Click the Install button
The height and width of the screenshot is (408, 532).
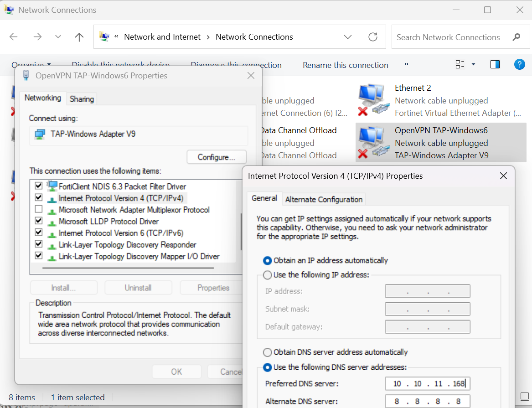64,288
